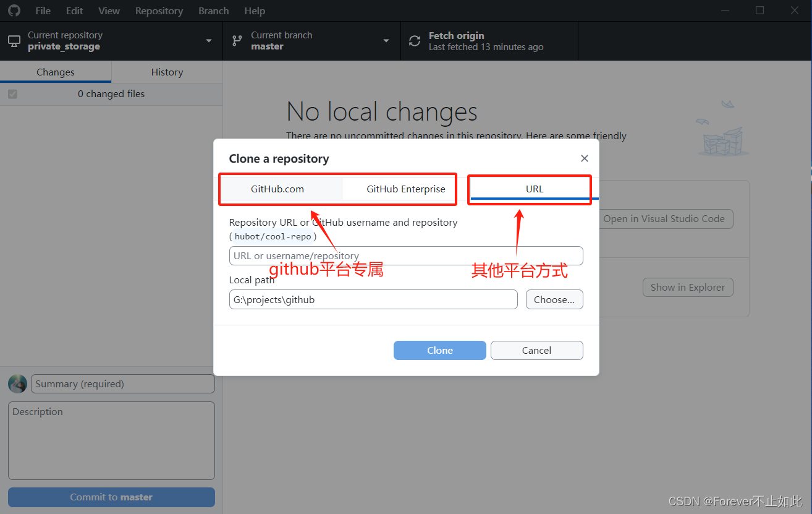Click the Fetch origin label

[457, 35]
